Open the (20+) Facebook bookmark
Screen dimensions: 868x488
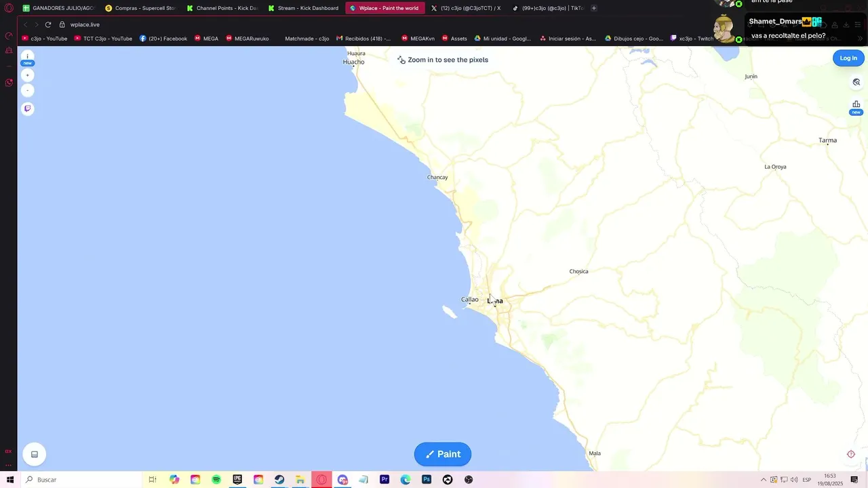pos(163,39)
